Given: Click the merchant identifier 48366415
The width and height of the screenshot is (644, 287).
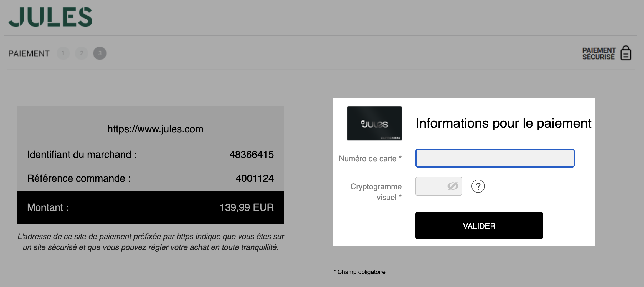Looking at the screenshot, I should [252, 155].
